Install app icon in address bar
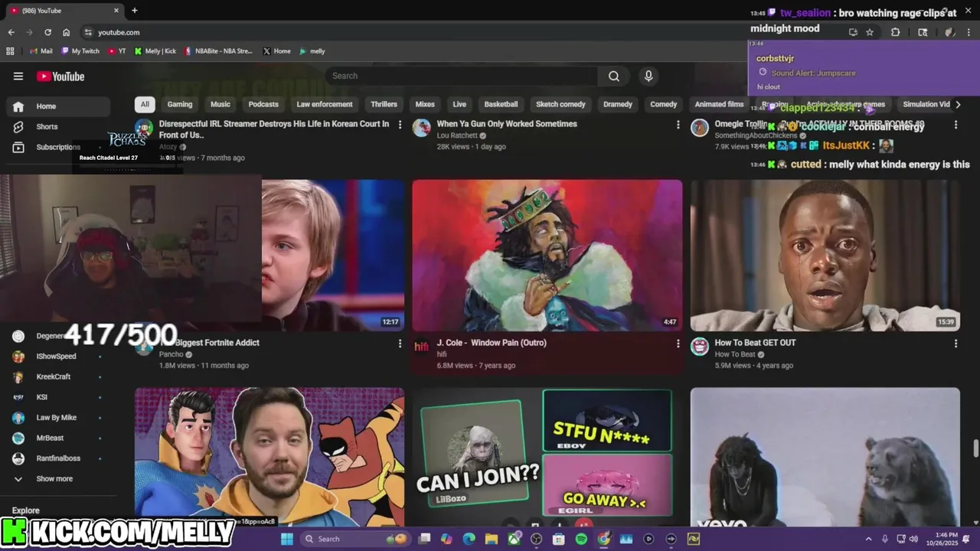Screen dimensions: 980x551 [853, 32]
